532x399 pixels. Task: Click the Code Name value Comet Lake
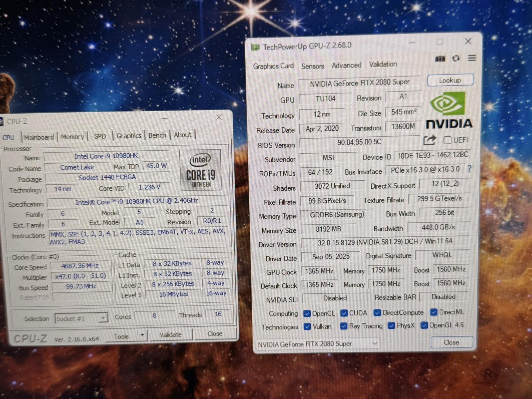click(77, 167)
